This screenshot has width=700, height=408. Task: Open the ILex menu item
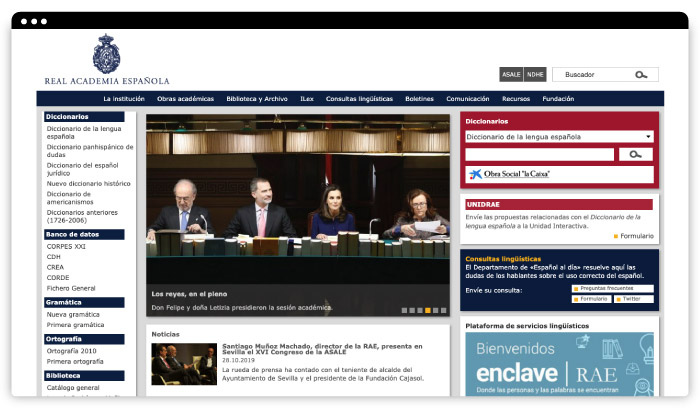[307, 99]
